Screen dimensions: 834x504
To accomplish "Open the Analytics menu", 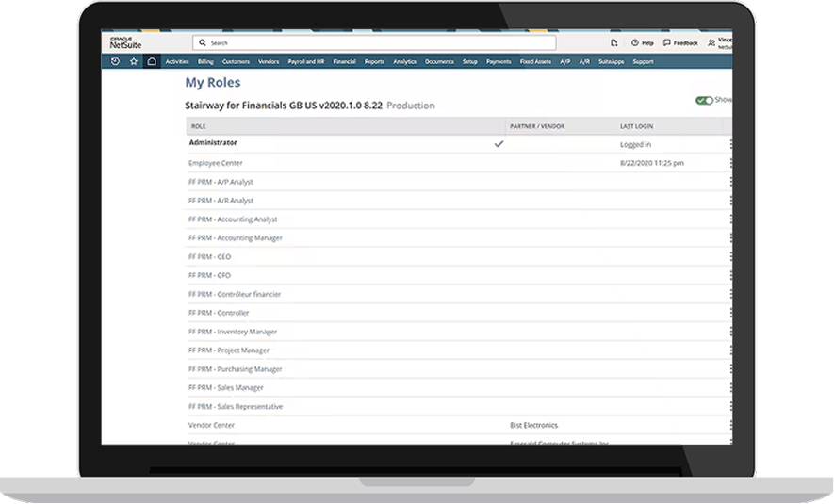I will pos(405,61).
